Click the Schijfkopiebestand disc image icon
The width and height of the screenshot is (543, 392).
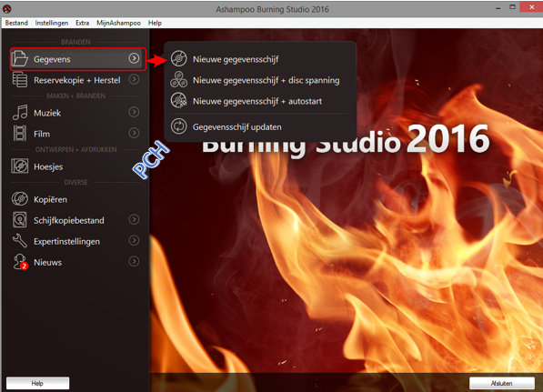[20, 220]
